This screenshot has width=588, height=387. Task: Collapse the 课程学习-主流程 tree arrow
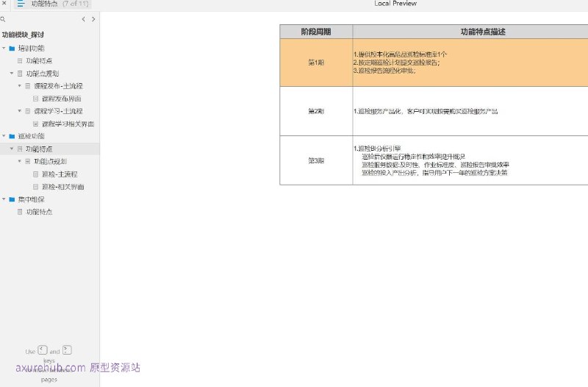pos(20,111)
